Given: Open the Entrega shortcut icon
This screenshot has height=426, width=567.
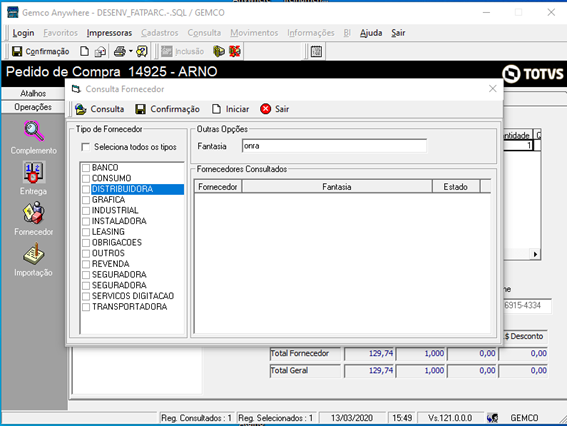Looking at the screenshot, I should coord(34,172).
